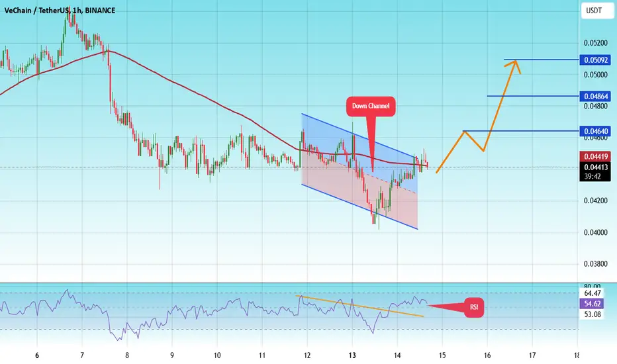Click the VeChain / TetherUS symbol title
Screen dimensions: 617x364
click(60, 11)
